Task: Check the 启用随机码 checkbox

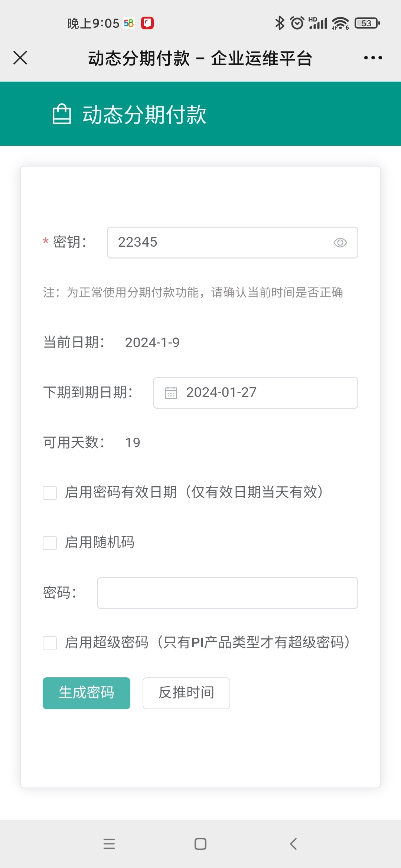Action: click(x=50, y=543)
